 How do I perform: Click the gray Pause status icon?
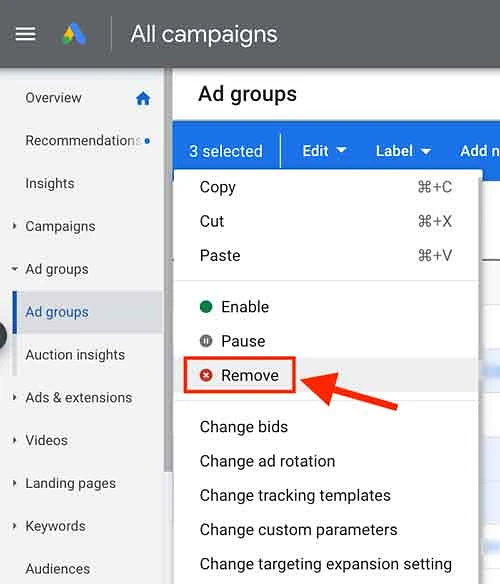(206, 341)
